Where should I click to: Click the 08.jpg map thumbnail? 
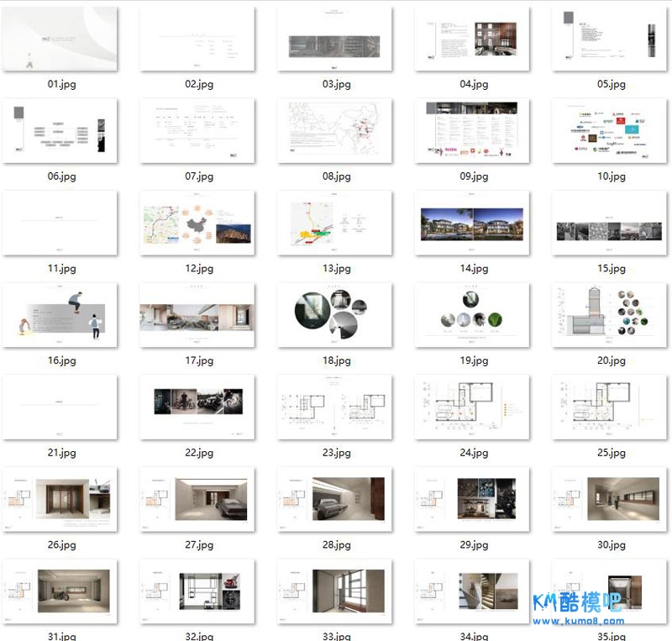(334, 131)
